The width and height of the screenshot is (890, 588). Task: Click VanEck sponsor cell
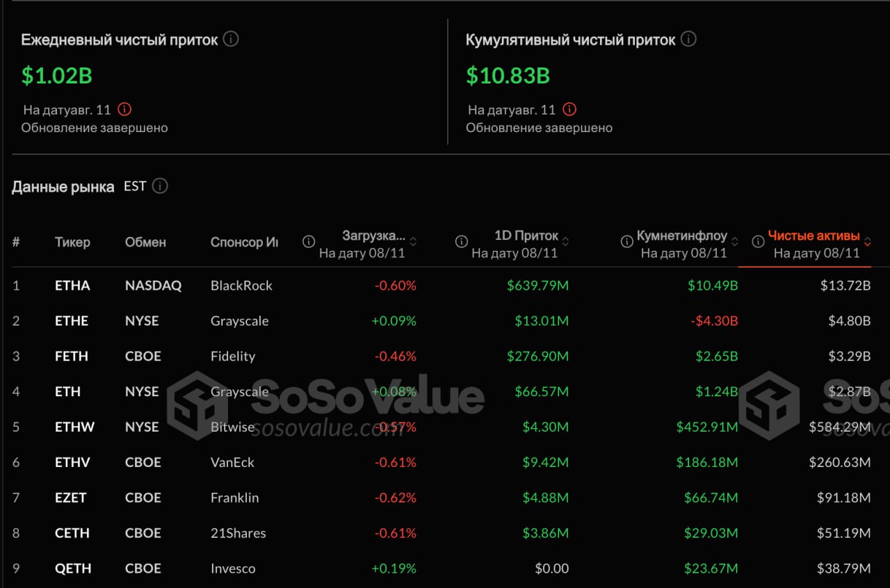[233, 462]
